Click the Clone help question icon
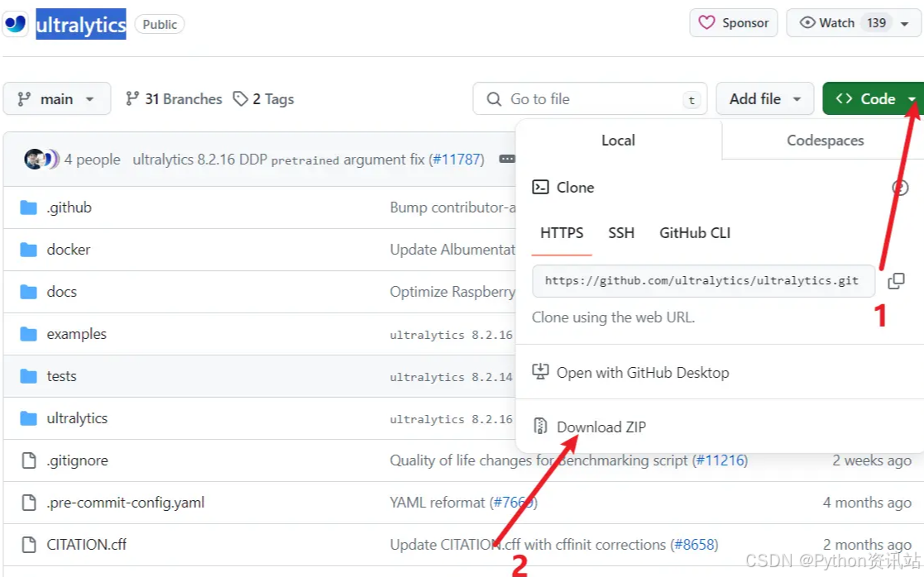 900,188
